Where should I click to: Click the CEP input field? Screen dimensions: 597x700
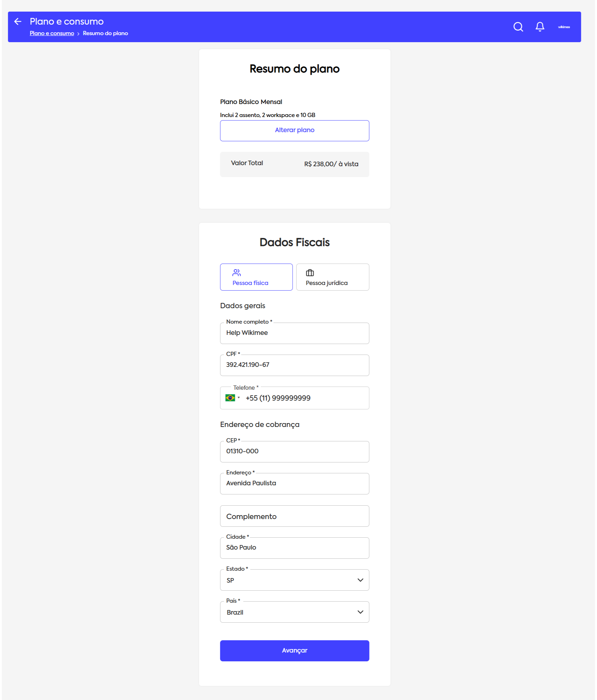(x=294, y=452)
